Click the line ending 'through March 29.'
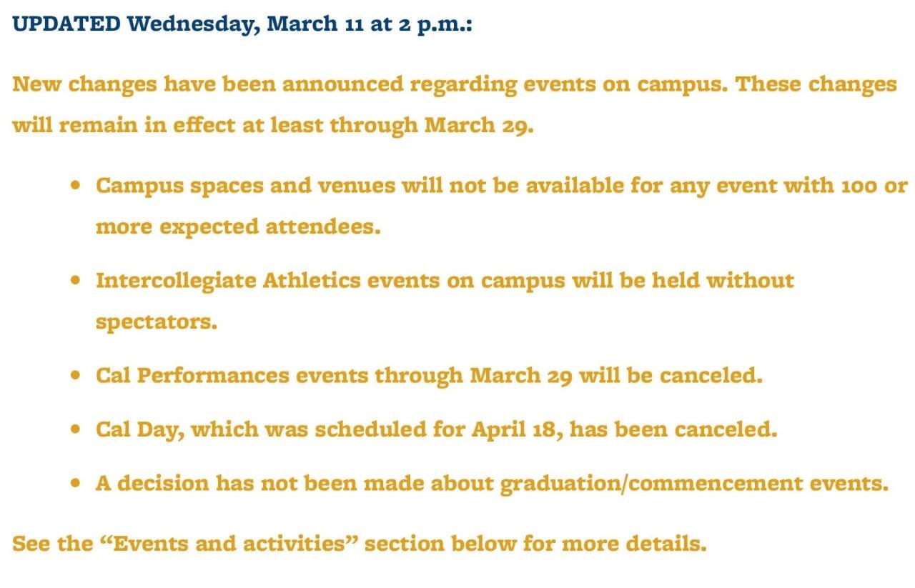The width and height of the screenshot is (915, 588). coord(273,126)
